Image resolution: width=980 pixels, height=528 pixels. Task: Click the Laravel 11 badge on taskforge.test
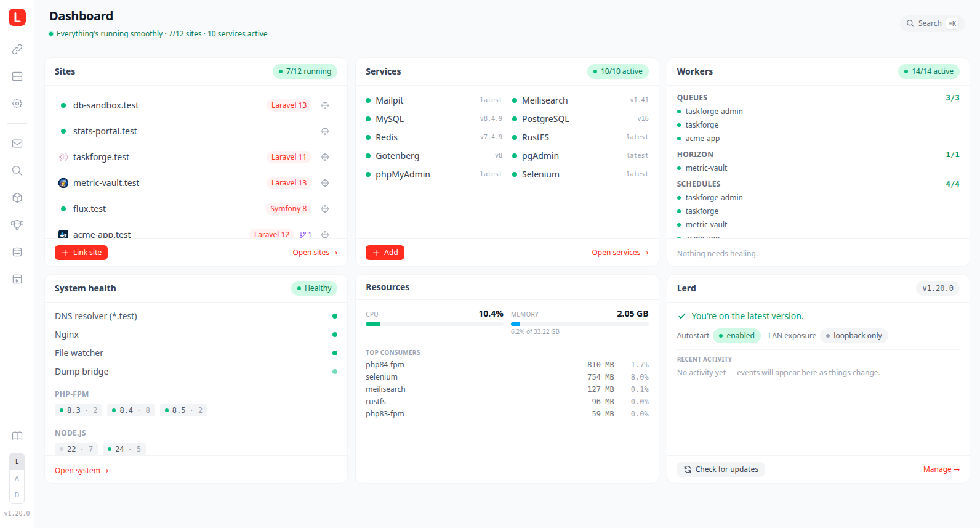click(289, 157)
